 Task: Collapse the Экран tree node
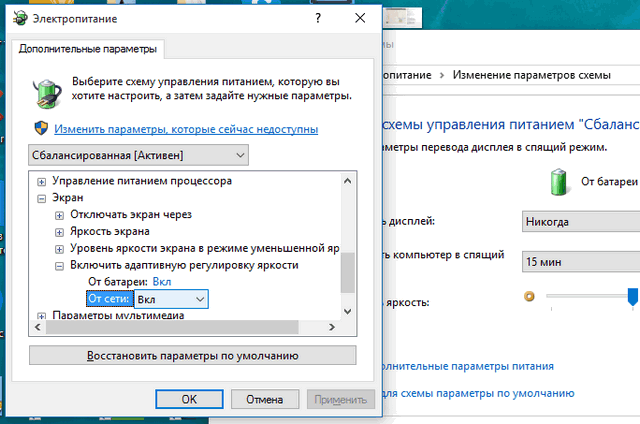coord(41,199)
